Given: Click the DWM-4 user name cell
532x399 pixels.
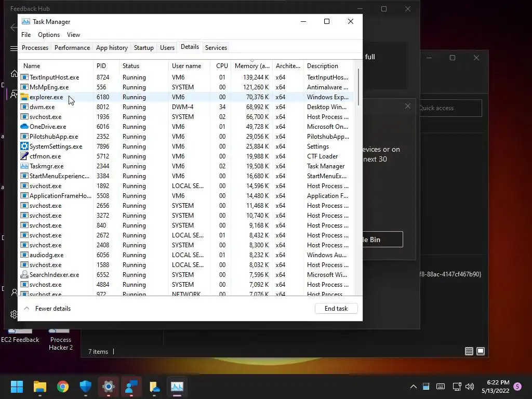Looking at the screenshot, I should click(182, 107).
